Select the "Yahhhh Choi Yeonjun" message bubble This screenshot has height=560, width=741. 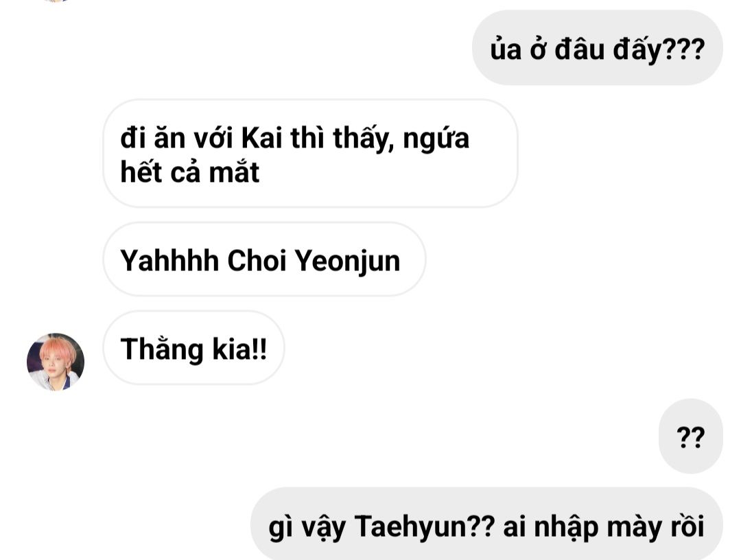pos(264,259)
